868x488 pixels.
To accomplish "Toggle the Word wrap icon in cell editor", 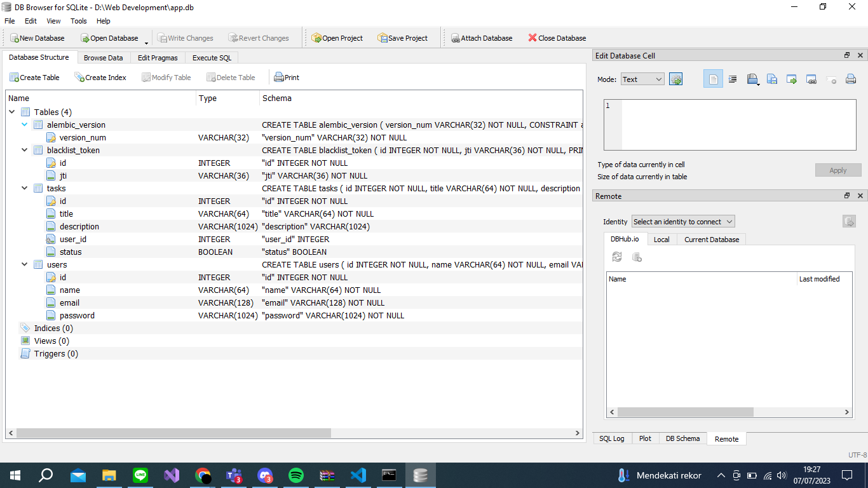I will (x=732, y=79).
